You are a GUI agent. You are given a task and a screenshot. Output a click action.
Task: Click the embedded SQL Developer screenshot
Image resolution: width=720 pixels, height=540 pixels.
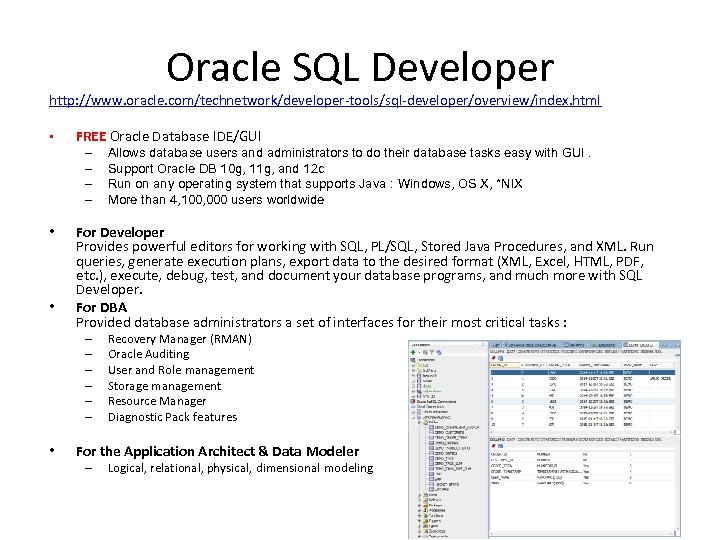pos(545,439)
